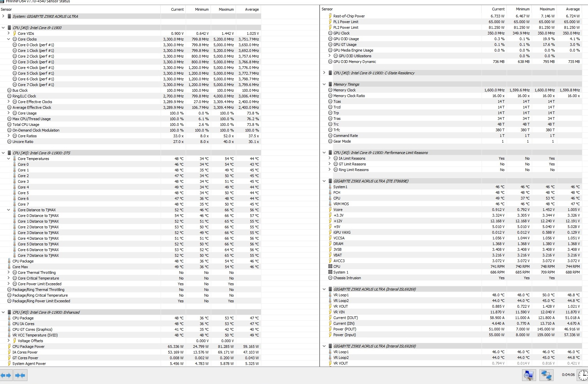This screenshot has width=588, height=384.
Task: Click the remote network computers icon
Action: coord(546,375)
